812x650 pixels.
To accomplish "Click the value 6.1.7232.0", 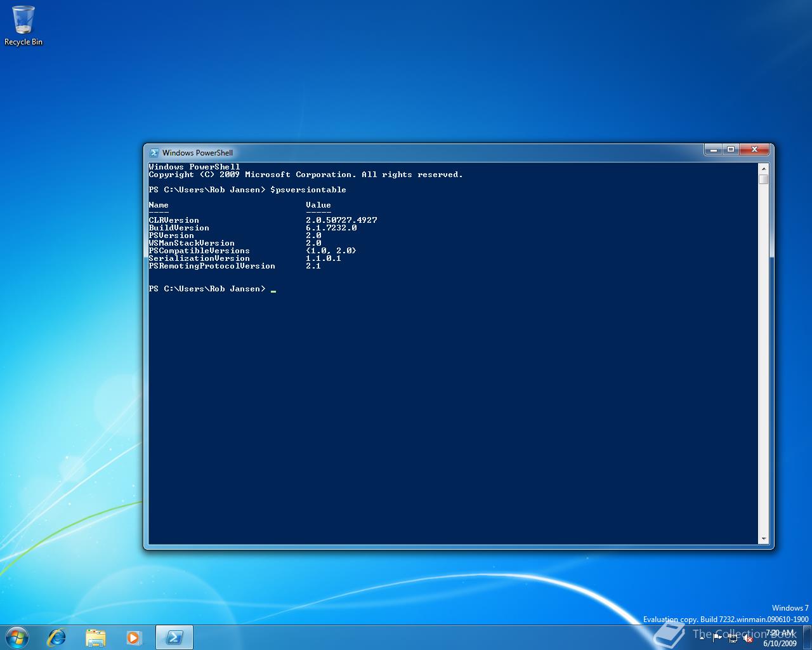I will (x=331, y=228).
